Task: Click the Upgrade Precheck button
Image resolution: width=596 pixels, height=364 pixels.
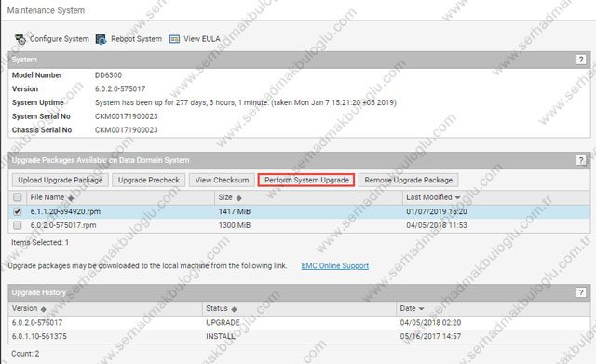Action: (149, 180)
